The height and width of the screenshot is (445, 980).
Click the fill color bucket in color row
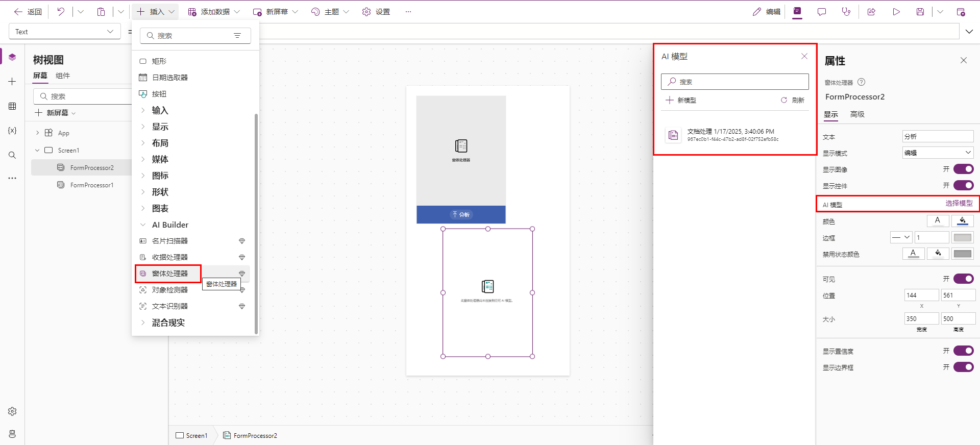click(963, 221)
